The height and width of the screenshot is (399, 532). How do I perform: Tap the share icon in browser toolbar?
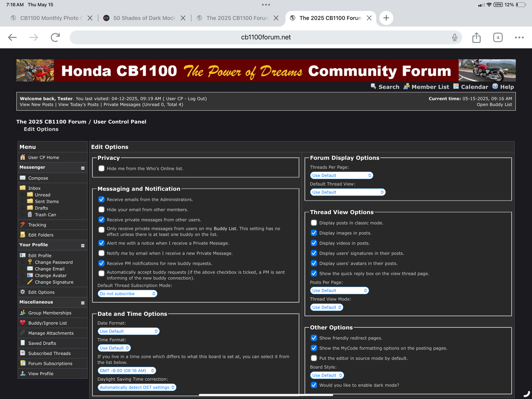(476, 37)
